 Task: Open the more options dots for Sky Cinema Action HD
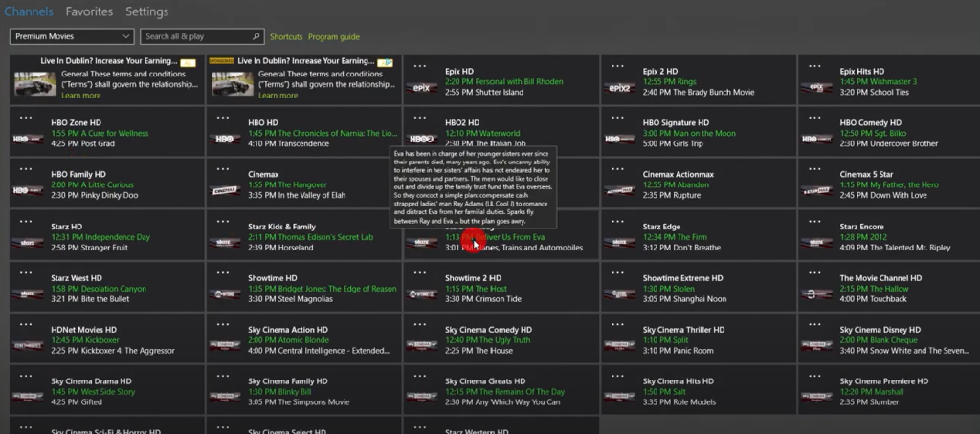click(x=223, y=324)
